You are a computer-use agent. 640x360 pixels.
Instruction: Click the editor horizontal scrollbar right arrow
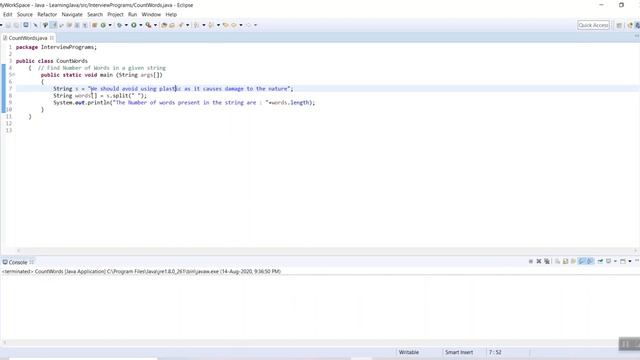click(636, 251)
